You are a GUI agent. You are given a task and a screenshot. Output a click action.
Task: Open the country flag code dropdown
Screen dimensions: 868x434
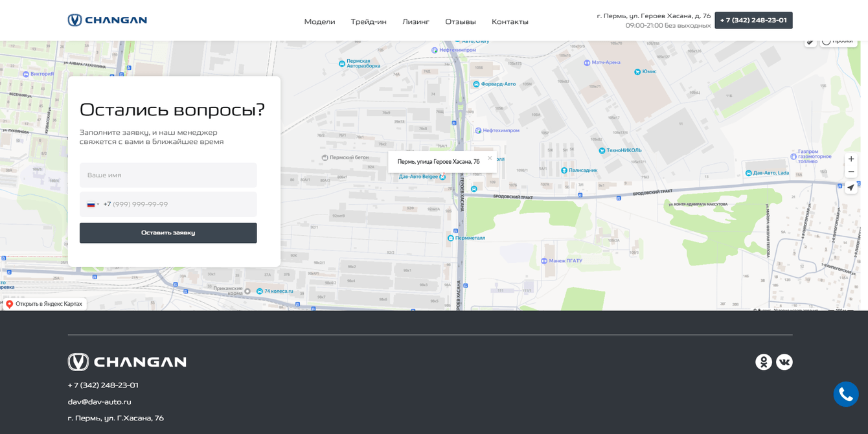[x=93, y=204]
